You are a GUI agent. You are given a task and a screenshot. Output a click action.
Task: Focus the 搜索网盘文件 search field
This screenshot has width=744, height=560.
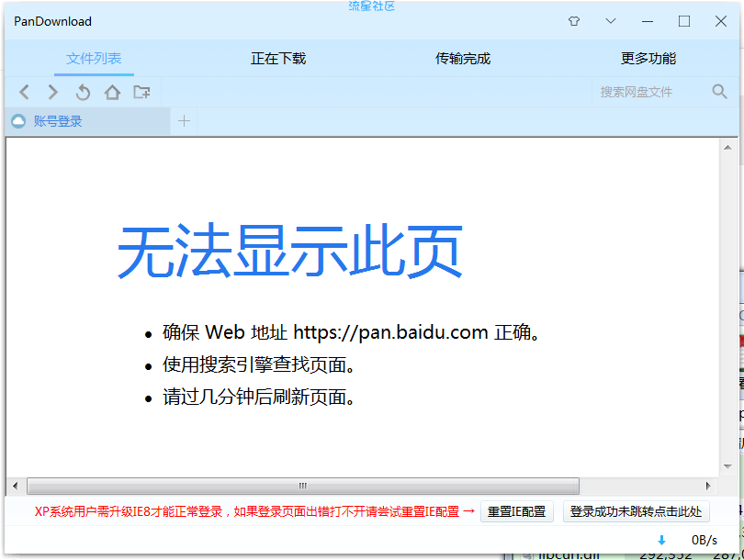point(651,92)
